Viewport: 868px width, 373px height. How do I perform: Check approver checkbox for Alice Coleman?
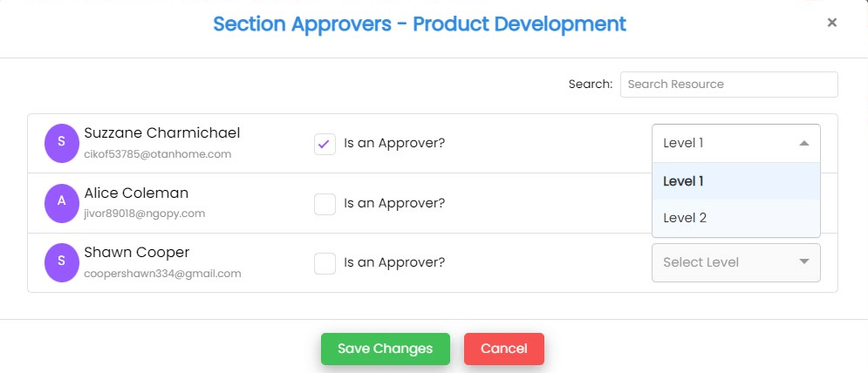325,203
